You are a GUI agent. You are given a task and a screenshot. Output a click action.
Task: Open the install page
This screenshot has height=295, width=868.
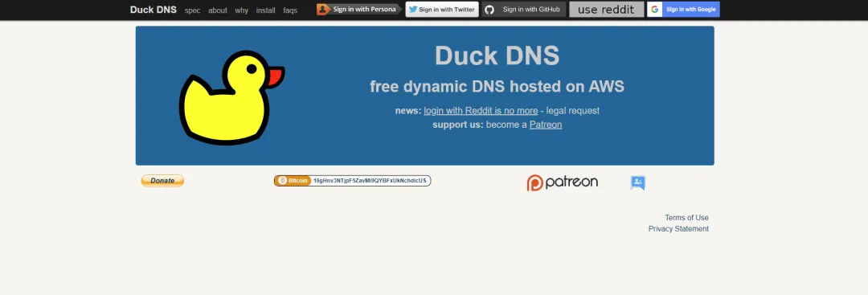266,10
